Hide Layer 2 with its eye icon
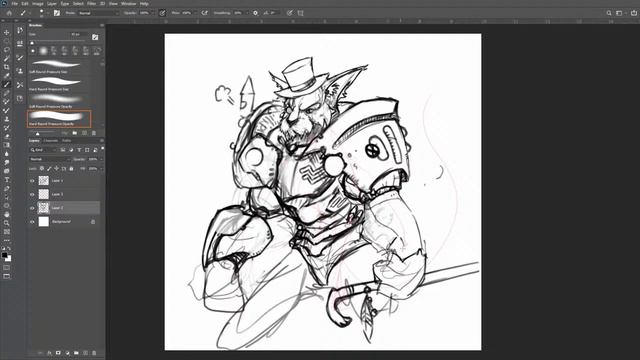 point(32,208)
